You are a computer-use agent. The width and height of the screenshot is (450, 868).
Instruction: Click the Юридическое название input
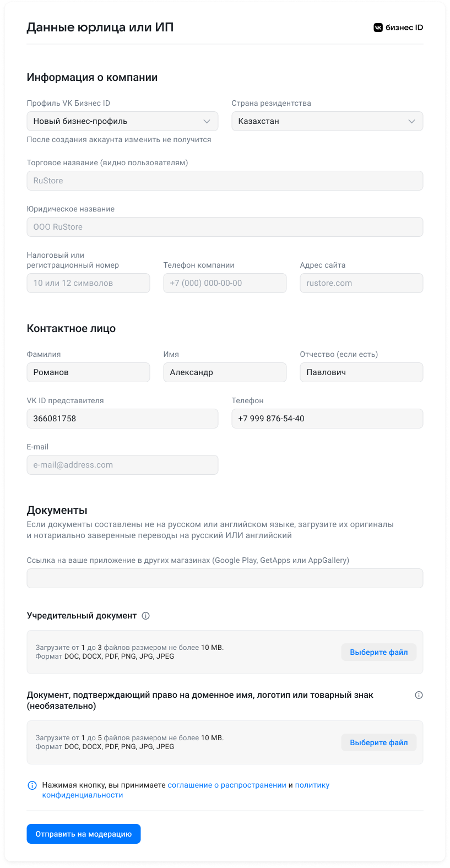click(225, 227)
